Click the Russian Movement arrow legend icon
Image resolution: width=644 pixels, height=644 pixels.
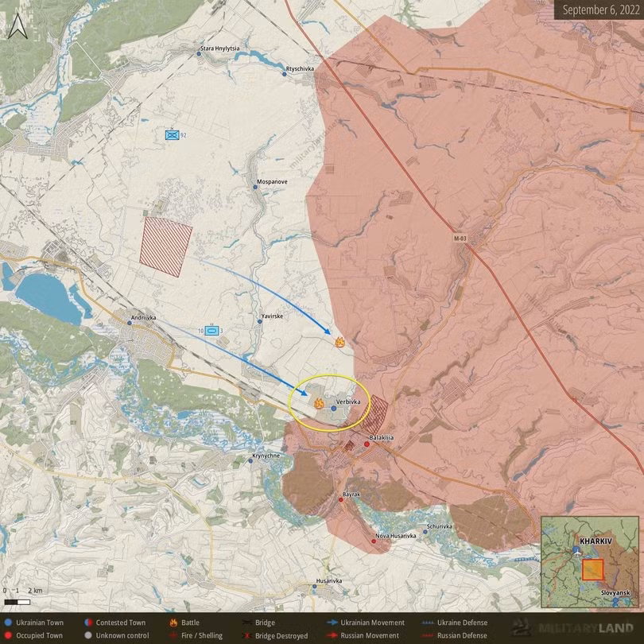[x=332, y=636]
